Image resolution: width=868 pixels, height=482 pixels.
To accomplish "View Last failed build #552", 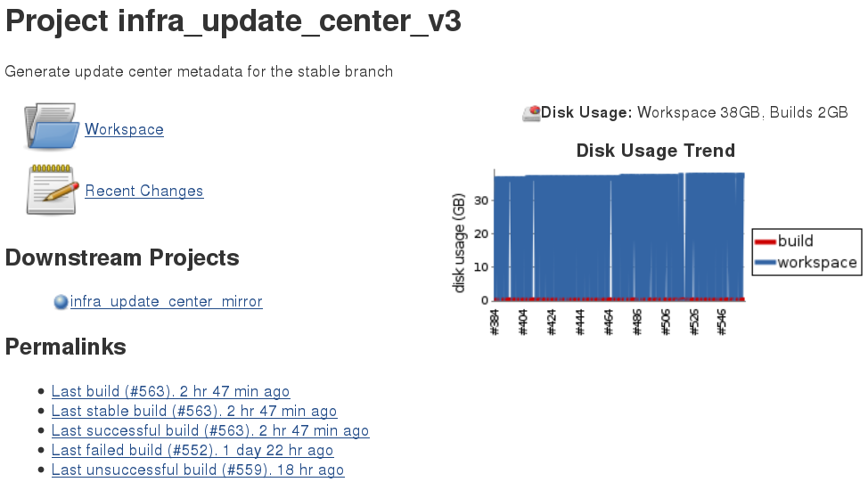I will 192,450.
